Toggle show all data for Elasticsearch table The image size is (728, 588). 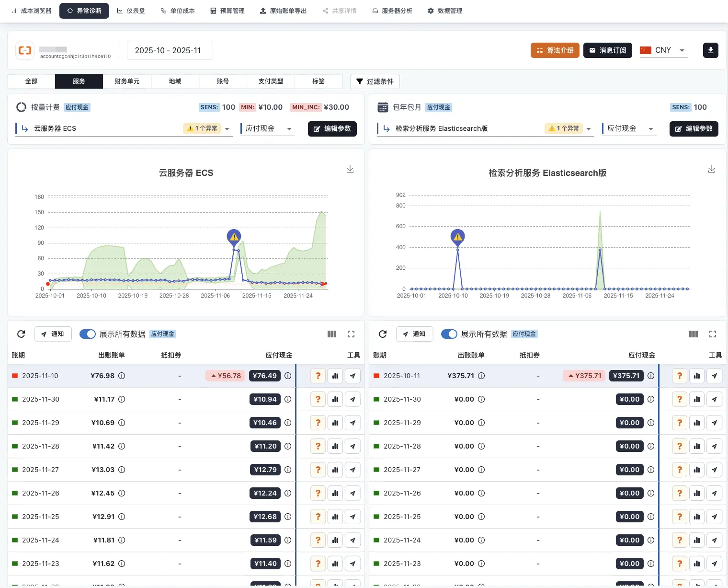click(449, 334)
